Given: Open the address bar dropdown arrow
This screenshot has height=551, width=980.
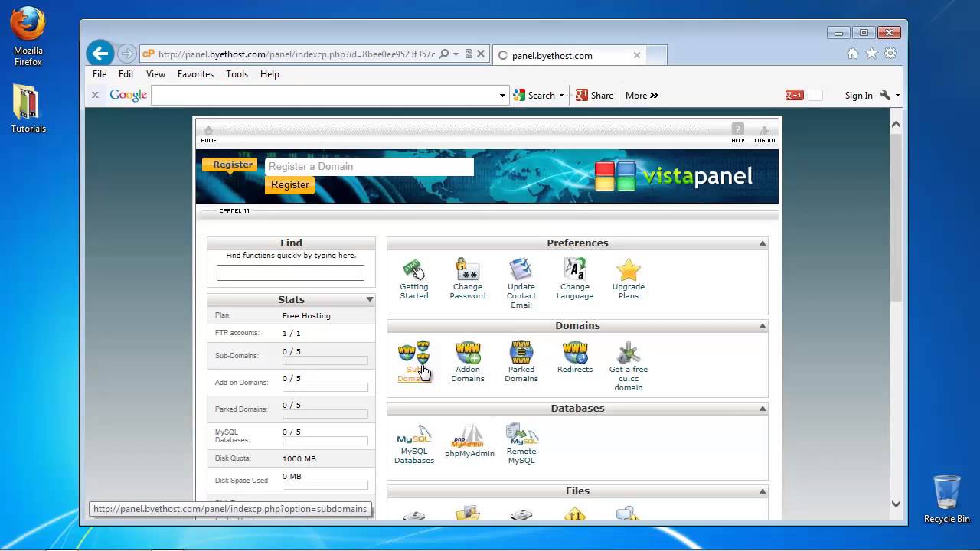Looking at the screenshot, I should [456, 54].
